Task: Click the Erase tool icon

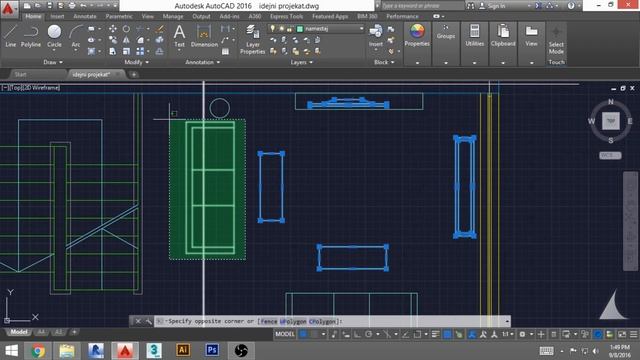Action: click(x=160, y=29)
